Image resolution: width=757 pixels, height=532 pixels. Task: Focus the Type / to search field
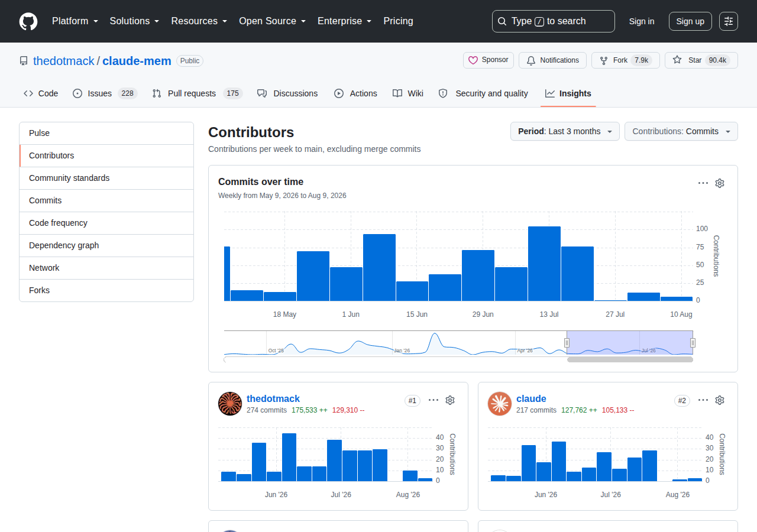pyautogui.click(x=554, y=21)
